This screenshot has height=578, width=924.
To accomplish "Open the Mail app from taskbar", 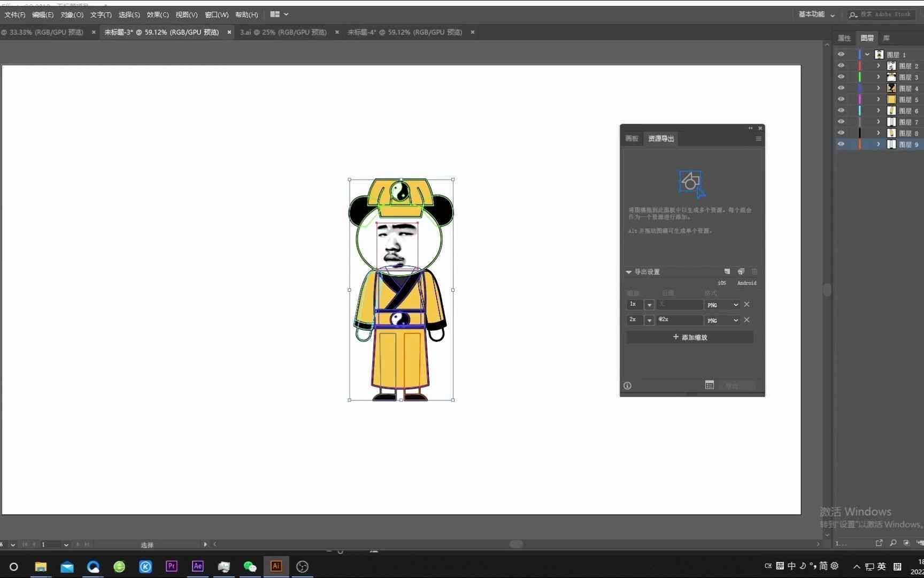I will click(67, 566).
